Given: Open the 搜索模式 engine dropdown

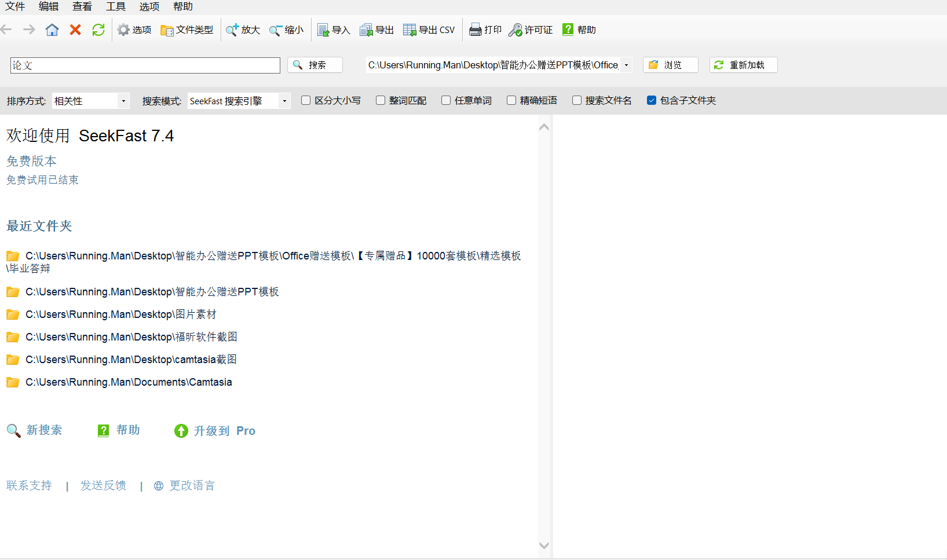Looking at the screenshot, I should coord(239,101).
